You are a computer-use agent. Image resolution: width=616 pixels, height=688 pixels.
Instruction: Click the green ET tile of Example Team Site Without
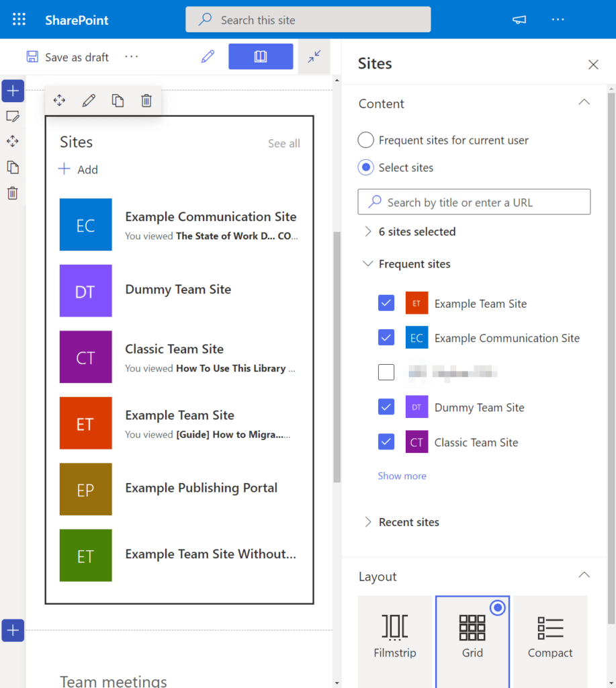[85, 556]
